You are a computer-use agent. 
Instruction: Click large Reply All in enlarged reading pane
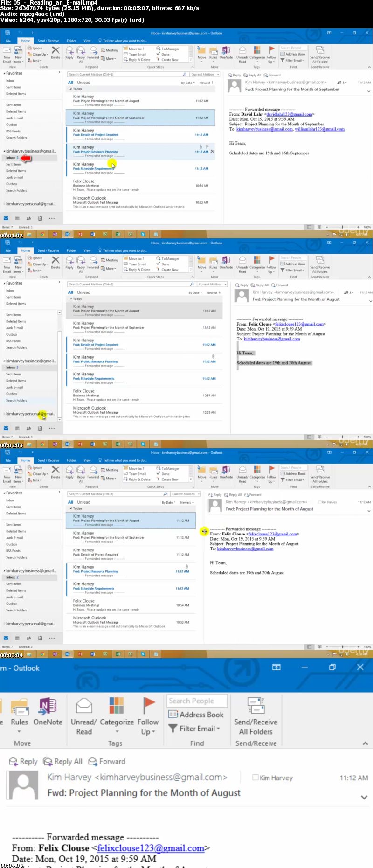coord(62,761)
